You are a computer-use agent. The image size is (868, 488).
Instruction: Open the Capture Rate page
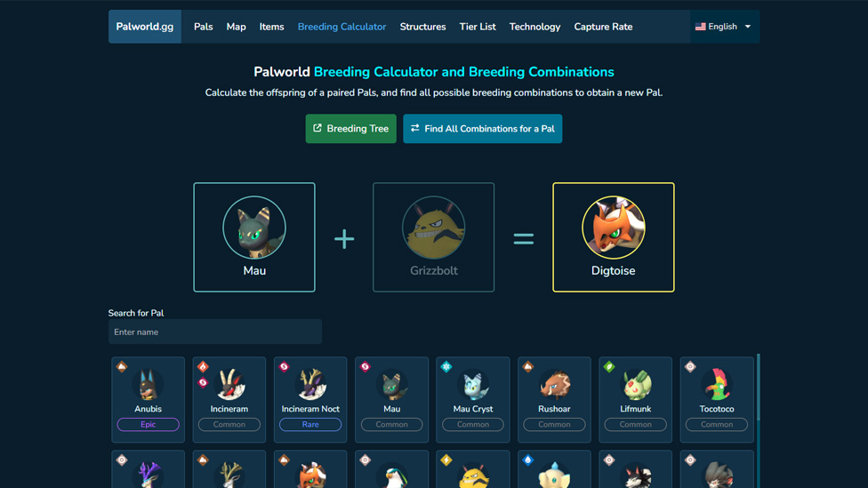pyautogui.click(x=603, y=27)
